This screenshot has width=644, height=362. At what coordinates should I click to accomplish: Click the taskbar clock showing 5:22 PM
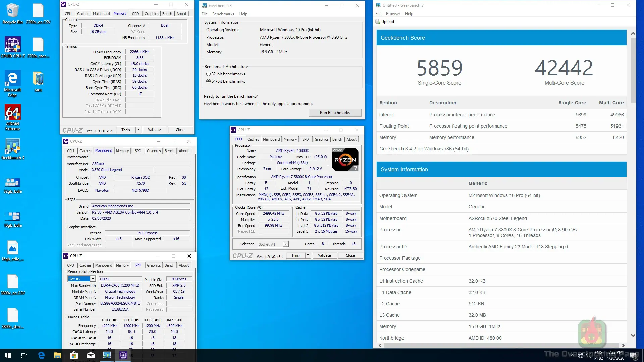coord(615,355)
